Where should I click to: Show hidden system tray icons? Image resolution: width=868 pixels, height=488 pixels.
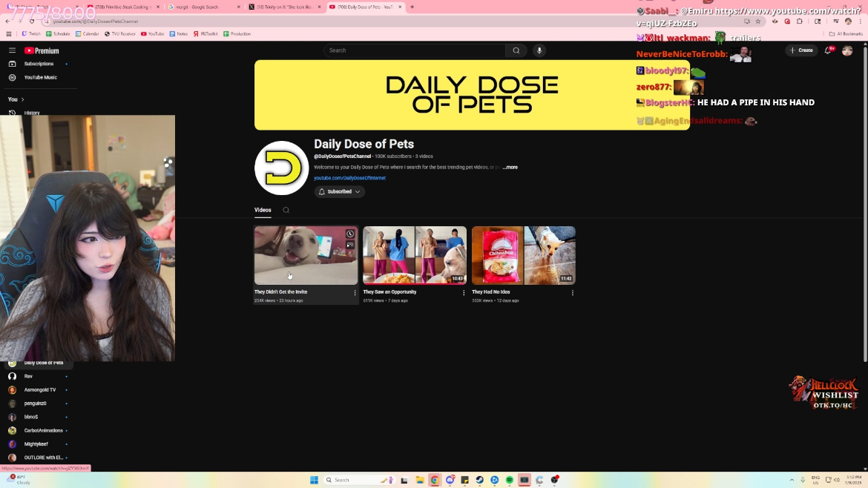[792, 480]
